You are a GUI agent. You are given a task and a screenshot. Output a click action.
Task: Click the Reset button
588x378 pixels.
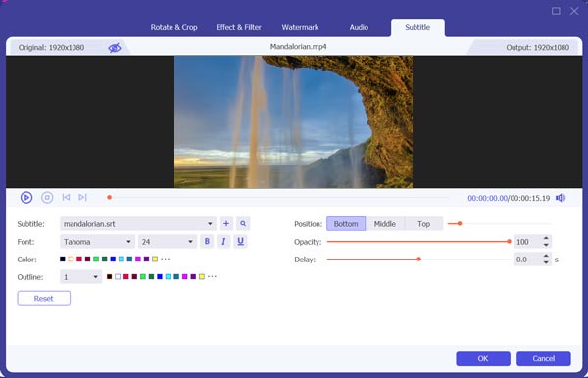click(43, 299)
